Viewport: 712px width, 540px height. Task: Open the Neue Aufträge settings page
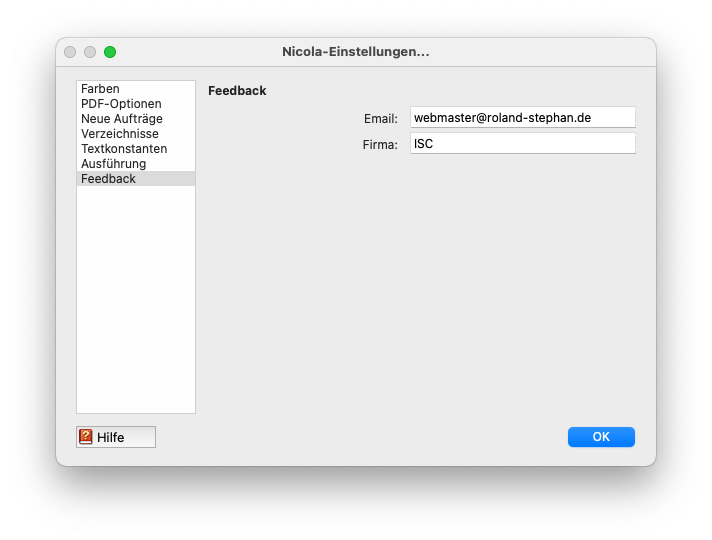(x=136, y=119)
